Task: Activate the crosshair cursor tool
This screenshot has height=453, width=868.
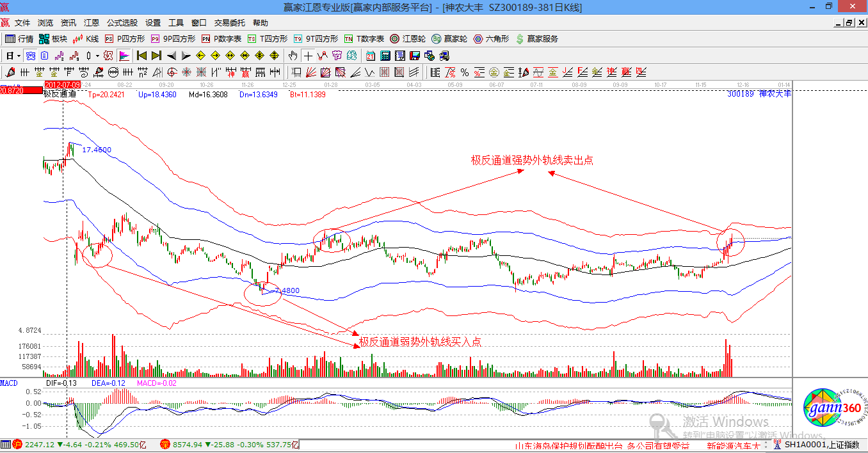Action: tap(308, 56)
